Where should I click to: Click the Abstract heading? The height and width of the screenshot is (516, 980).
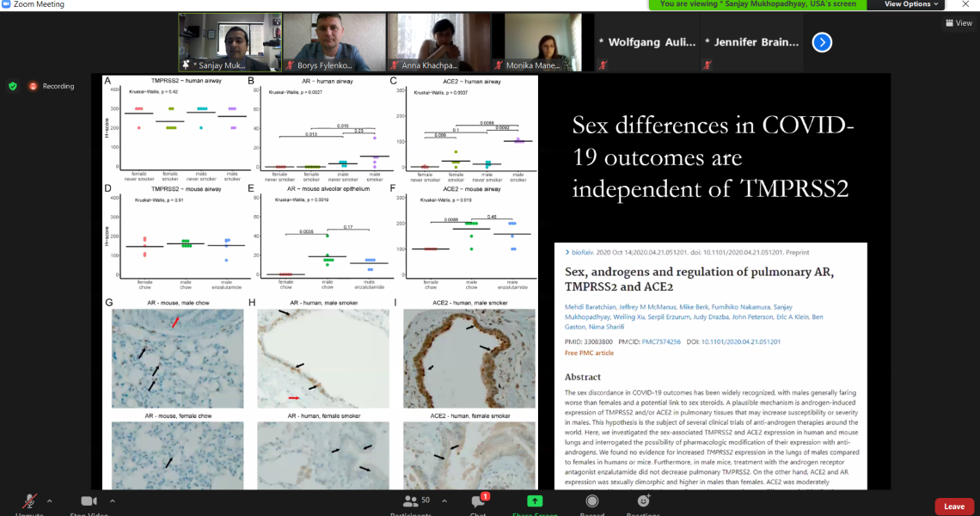[x=583, y=378]
